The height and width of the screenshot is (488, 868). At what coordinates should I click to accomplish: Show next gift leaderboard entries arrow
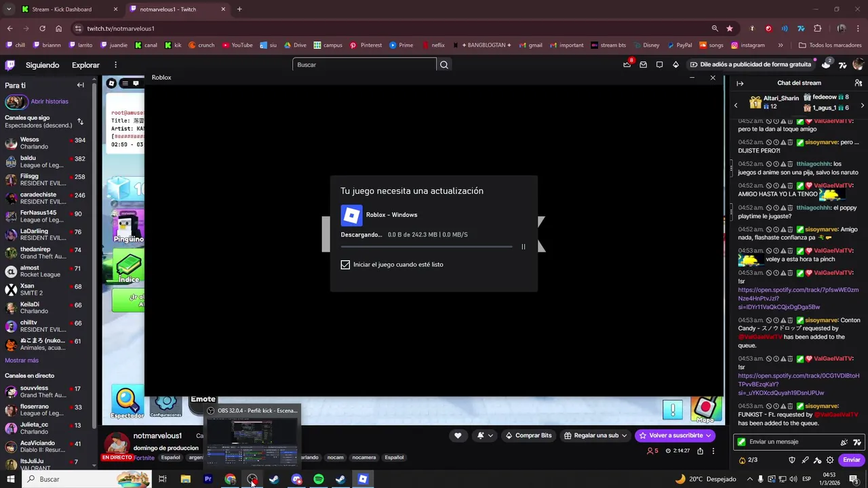coord(862,105)
